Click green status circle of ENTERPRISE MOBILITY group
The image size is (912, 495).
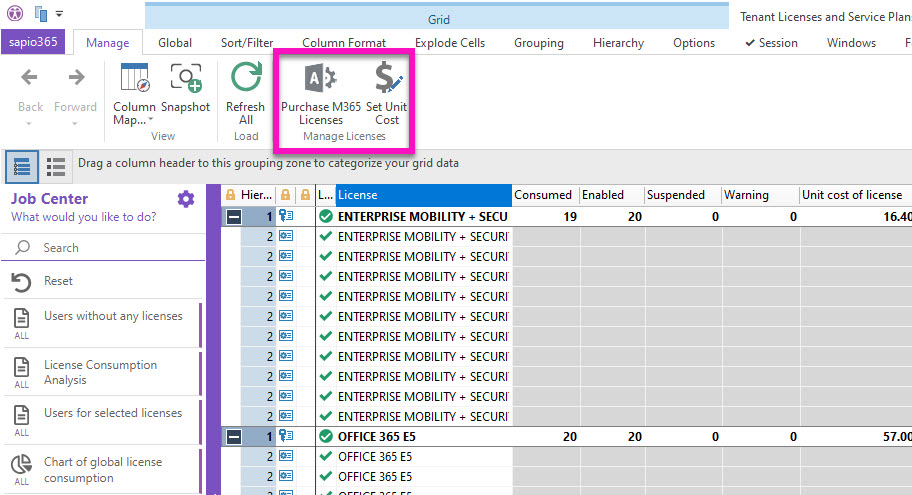pos(326,216)
